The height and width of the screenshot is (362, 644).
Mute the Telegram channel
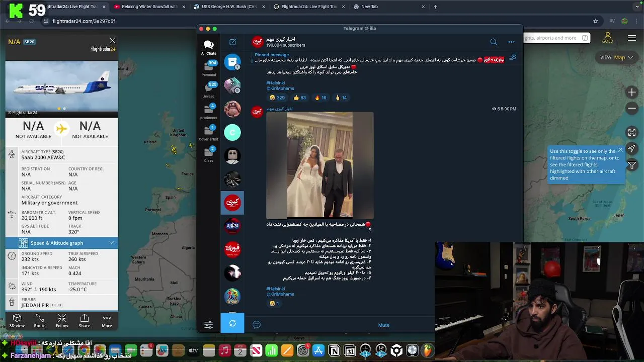[384, 325]
